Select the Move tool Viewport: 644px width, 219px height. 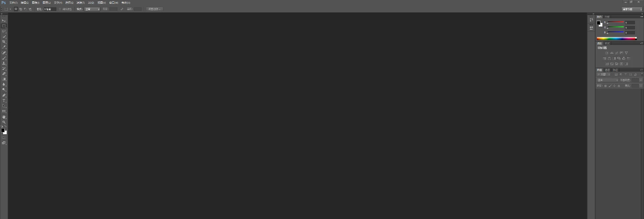[4, 21]
